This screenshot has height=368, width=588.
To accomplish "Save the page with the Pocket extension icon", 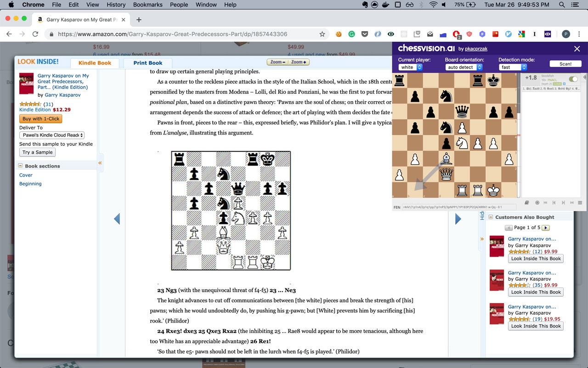I will pyautogui.click(x=364, y=34).
